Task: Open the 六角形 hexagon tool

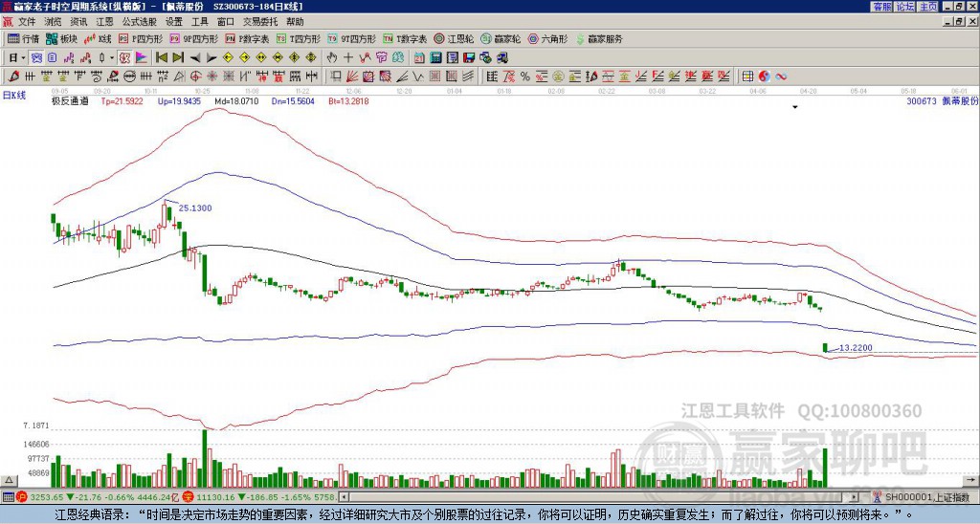Action: [x=548, y=38]
